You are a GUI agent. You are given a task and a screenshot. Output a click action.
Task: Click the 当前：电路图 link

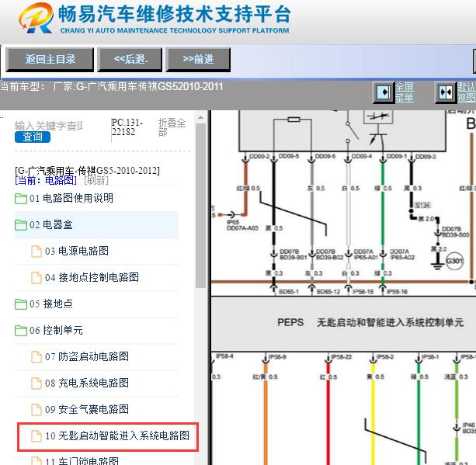click(x=46, y=180)
